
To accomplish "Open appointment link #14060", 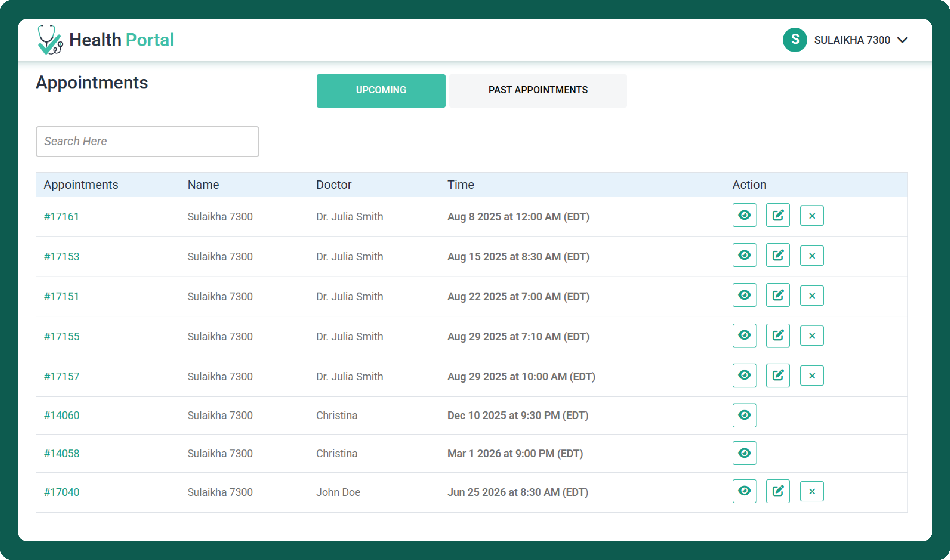I will (62, 415).
